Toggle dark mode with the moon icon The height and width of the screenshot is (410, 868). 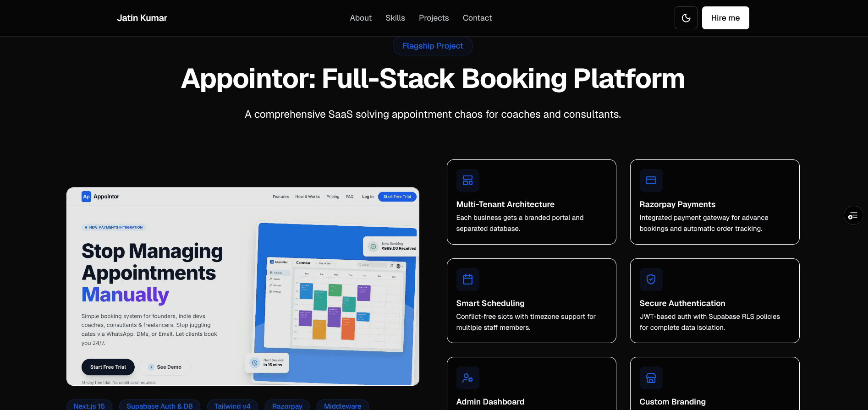coord(686,18)
